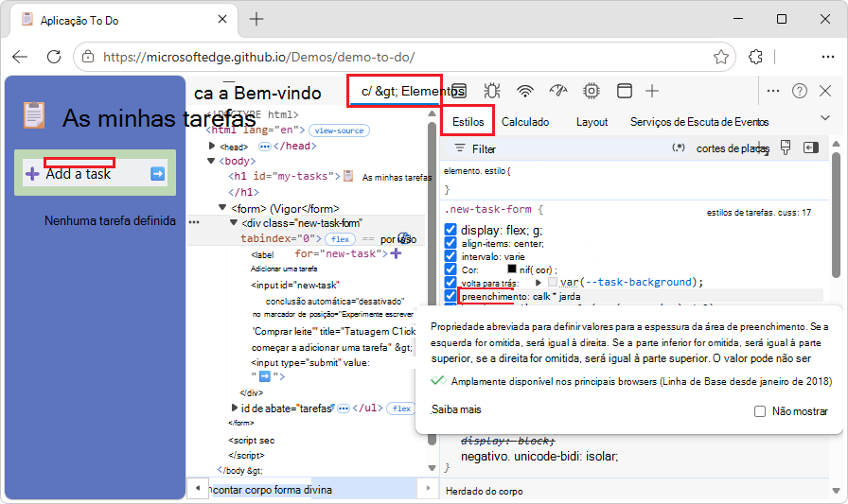
Task: Click the flex badge next to tabindex
Action: (x=340, y=239)
